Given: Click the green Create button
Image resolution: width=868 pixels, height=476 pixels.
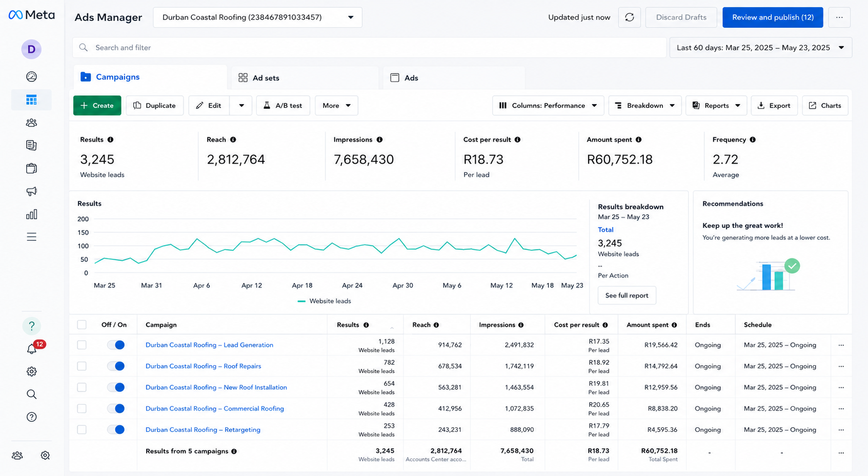Looking at the screenshot, I should click(97, 106).
